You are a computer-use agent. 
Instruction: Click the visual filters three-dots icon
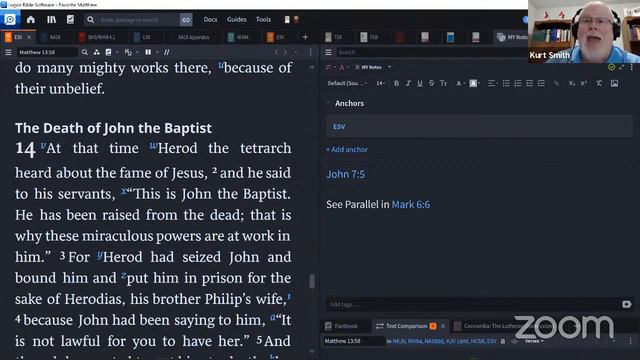(96, 52)
